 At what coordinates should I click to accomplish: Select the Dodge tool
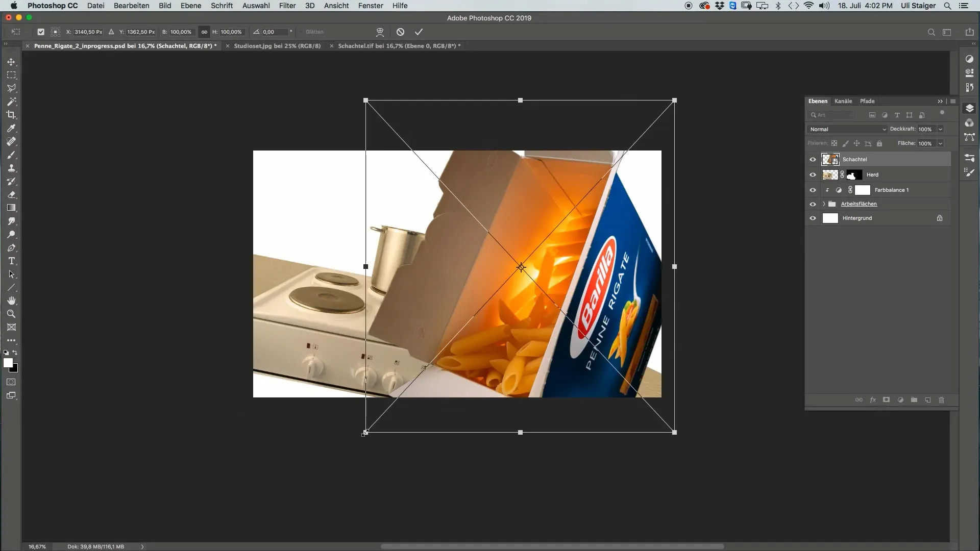(11, 235)
